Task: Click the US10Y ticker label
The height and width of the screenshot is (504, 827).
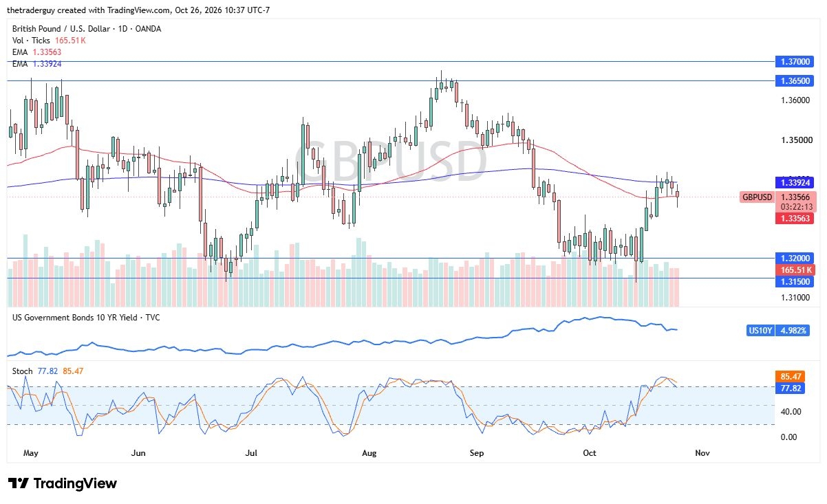Action: (x=761, y=331)
